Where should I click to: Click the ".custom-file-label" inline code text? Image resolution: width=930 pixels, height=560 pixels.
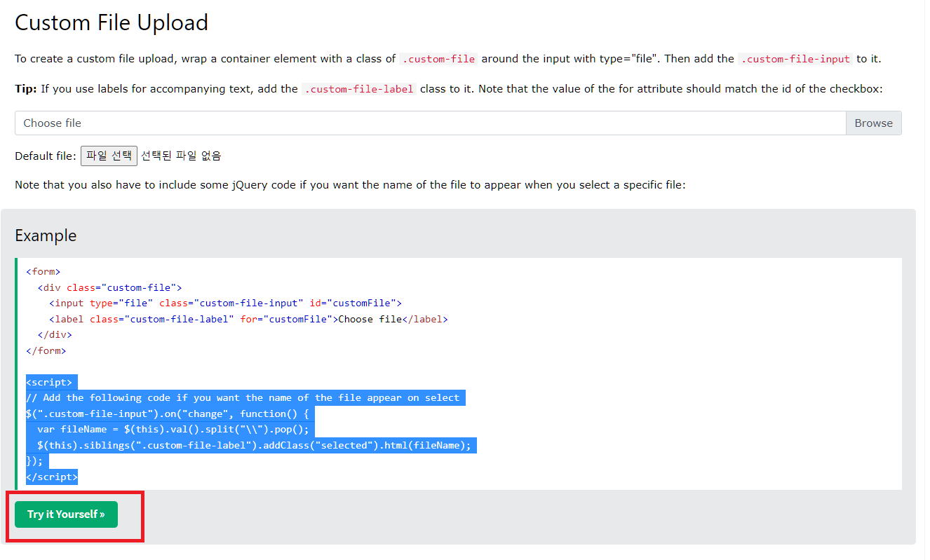[359, 89]
